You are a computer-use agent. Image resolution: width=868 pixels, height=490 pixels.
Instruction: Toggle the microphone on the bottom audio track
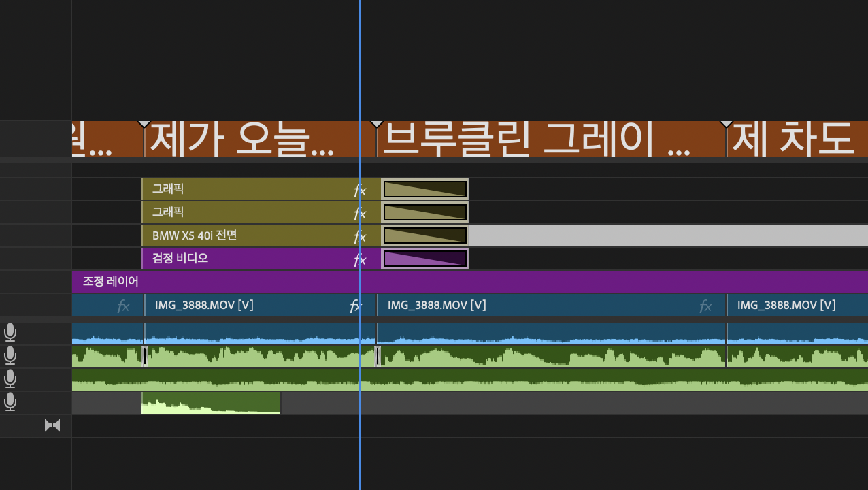tap(10, 402)
